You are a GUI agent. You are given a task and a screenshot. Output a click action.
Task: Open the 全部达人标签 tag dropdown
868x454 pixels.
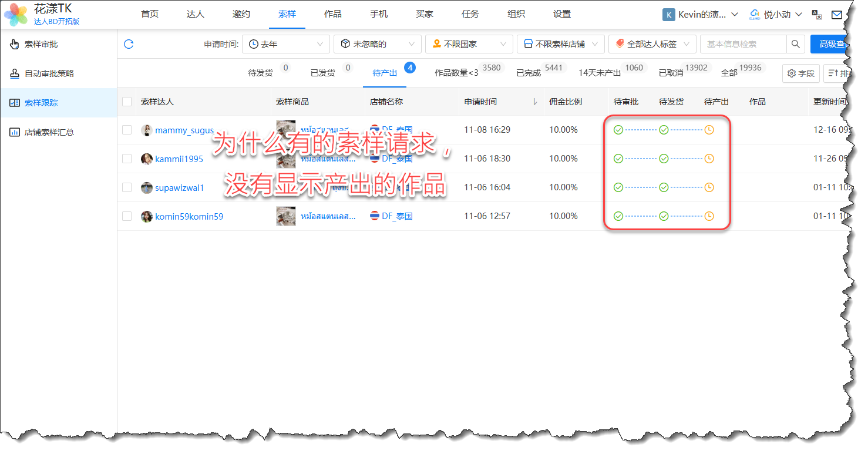(x=652, y=44)
